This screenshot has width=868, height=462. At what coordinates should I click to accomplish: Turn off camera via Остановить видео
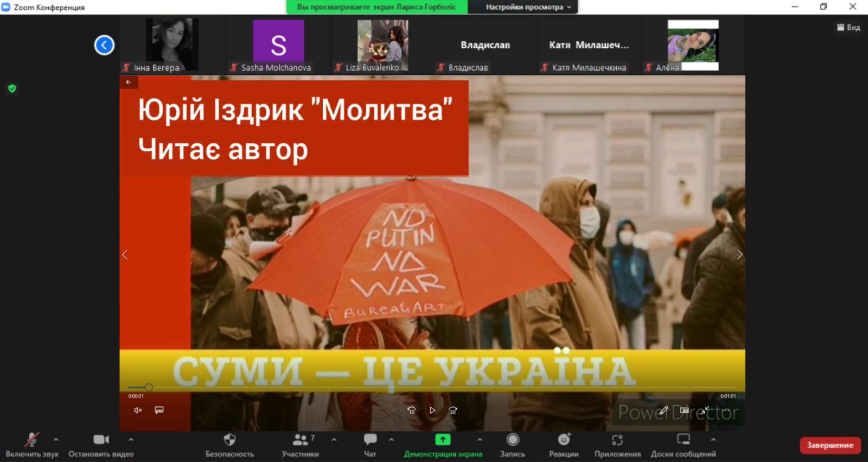pyautogui.click(x=101, y=440)
